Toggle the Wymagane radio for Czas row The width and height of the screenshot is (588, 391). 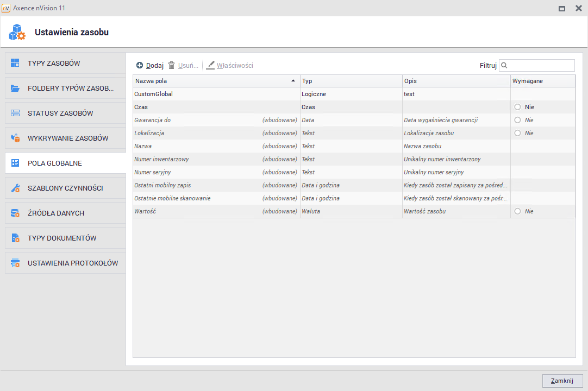(x=517, y=107)
